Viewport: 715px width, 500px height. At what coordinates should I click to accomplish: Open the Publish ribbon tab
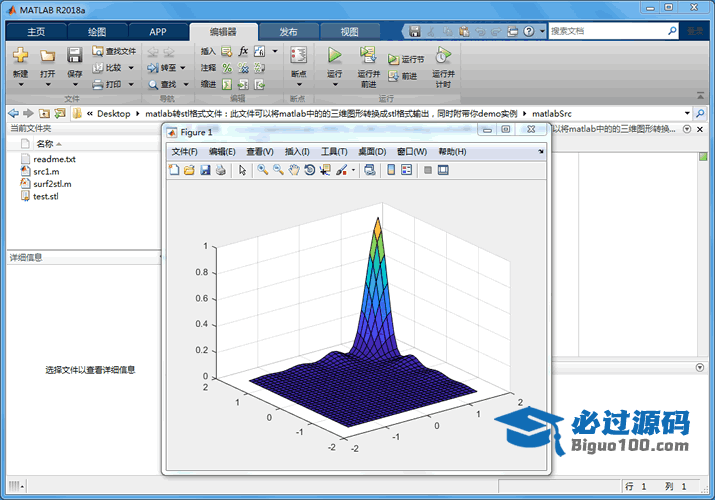[x=288, y=31]
